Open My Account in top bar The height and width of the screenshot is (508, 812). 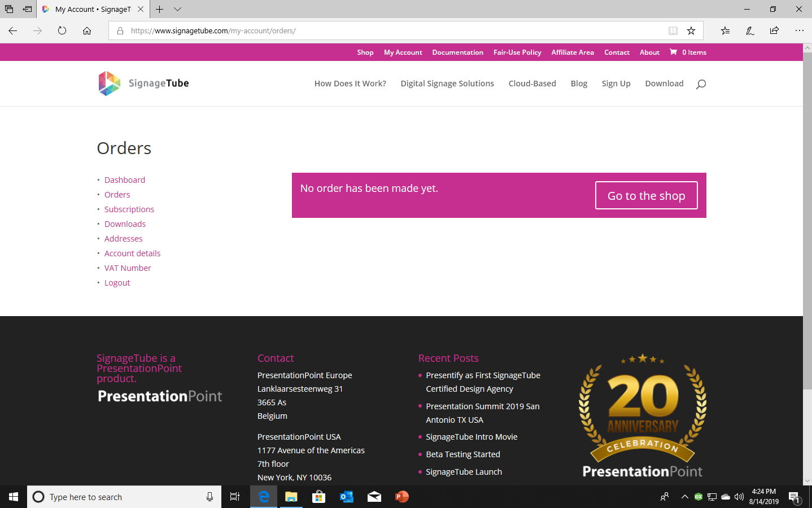[403, 52]
